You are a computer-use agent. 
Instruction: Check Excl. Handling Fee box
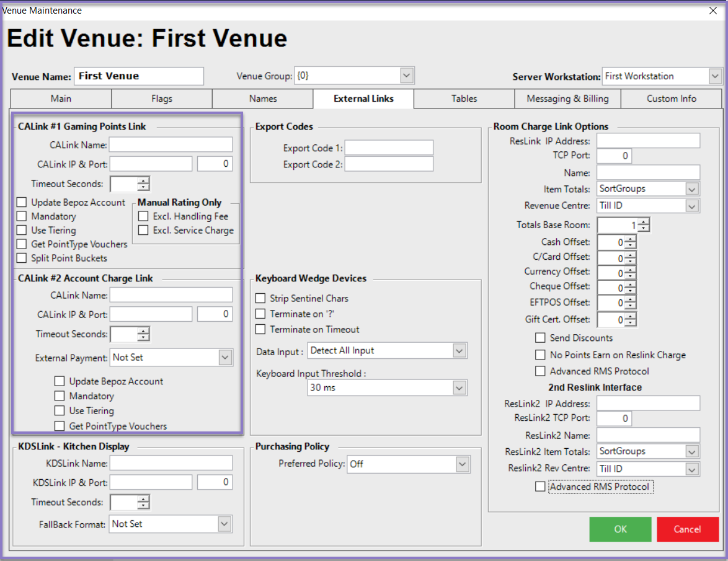[x=143, y=216]
